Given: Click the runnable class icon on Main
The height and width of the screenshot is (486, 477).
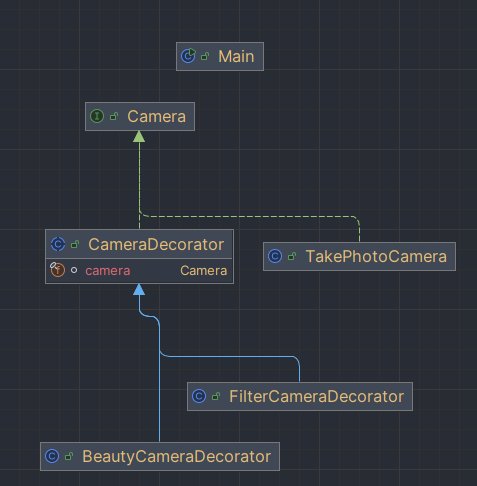Looking at the screenshot, I should point(188,56).
